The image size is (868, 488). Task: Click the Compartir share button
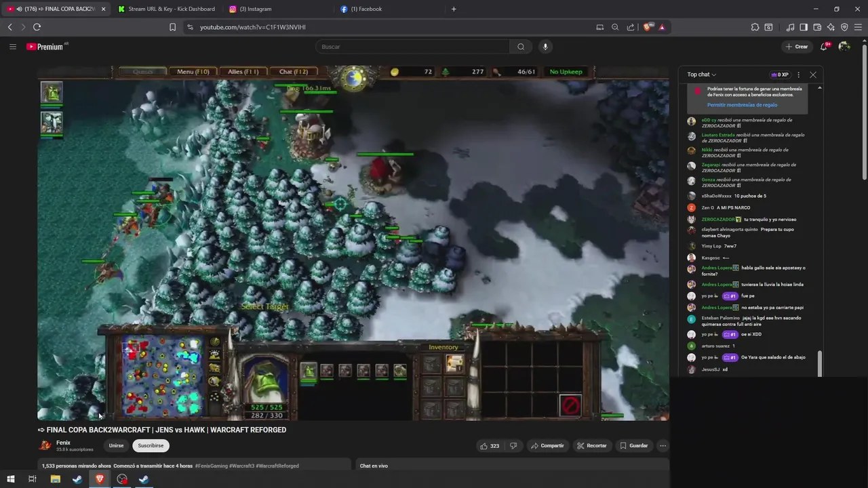(547, 445)
